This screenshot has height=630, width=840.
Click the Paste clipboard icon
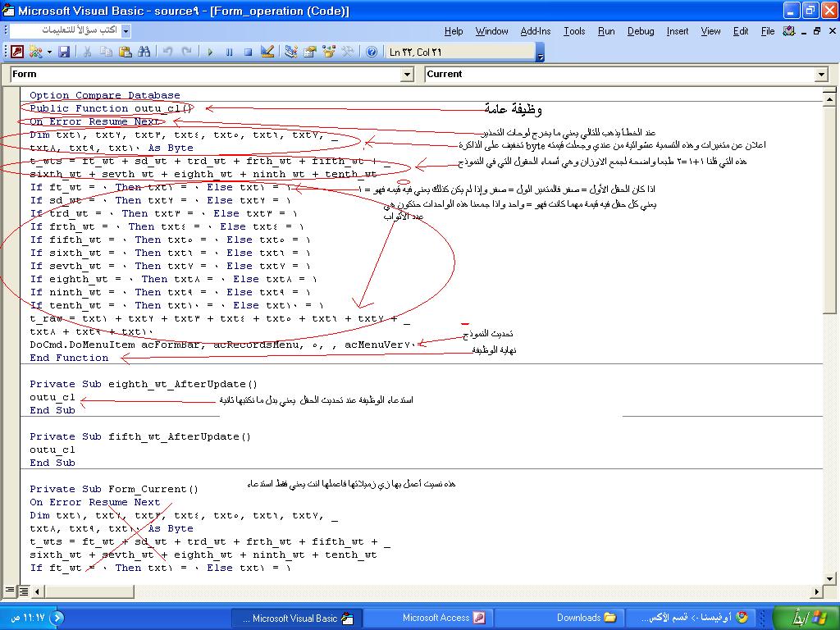pos(126,52)
